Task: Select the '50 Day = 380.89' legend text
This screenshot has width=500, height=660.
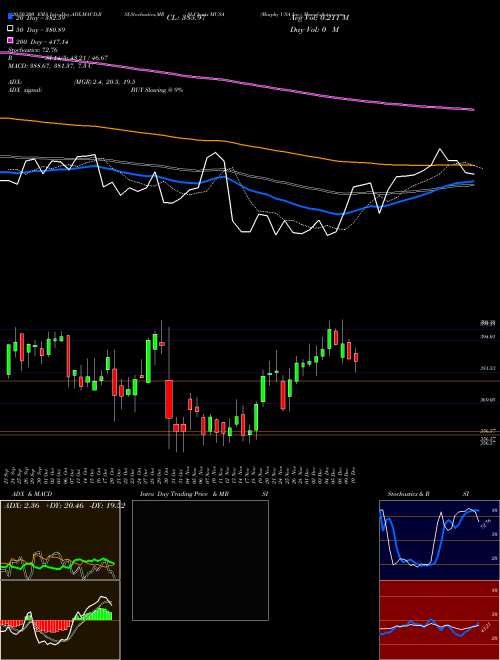Action: (x=40, y=30)
